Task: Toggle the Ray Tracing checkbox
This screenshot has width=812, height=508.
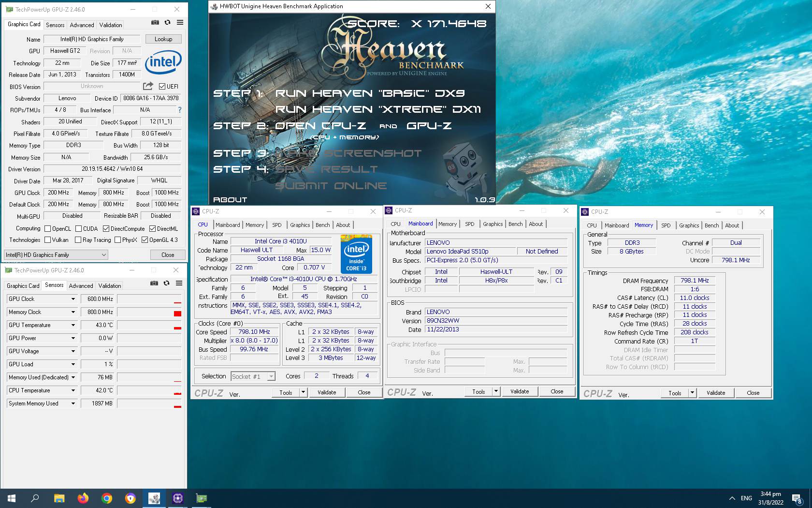Action: 78,240
